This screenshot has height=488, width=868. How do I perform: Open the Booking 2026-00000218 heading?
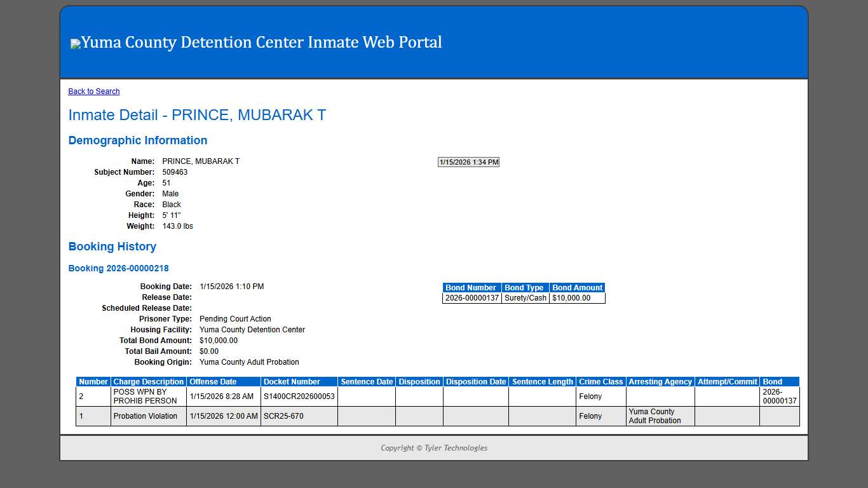tap(118, 268)
